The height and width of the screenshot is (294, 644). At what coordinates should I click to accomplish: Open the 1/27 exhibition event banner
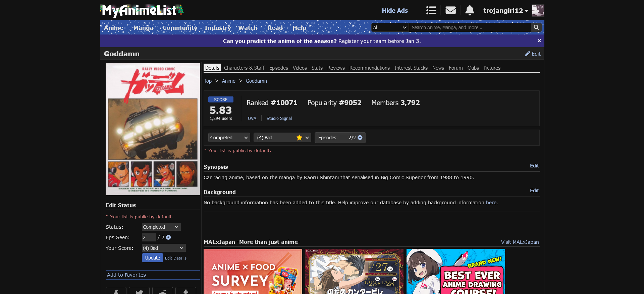[354, 271]
